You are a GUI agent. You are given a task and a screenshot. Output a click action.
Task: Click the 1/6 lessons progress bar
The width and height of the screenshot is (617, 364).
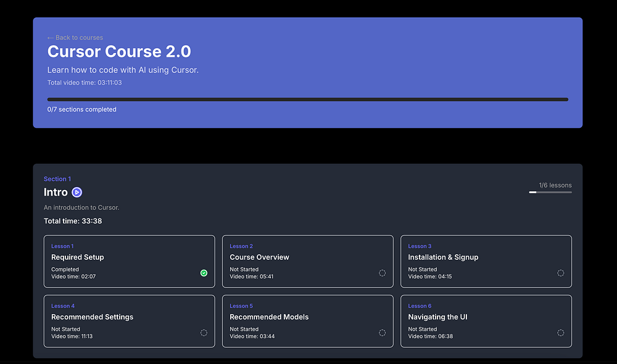[550, 192]
